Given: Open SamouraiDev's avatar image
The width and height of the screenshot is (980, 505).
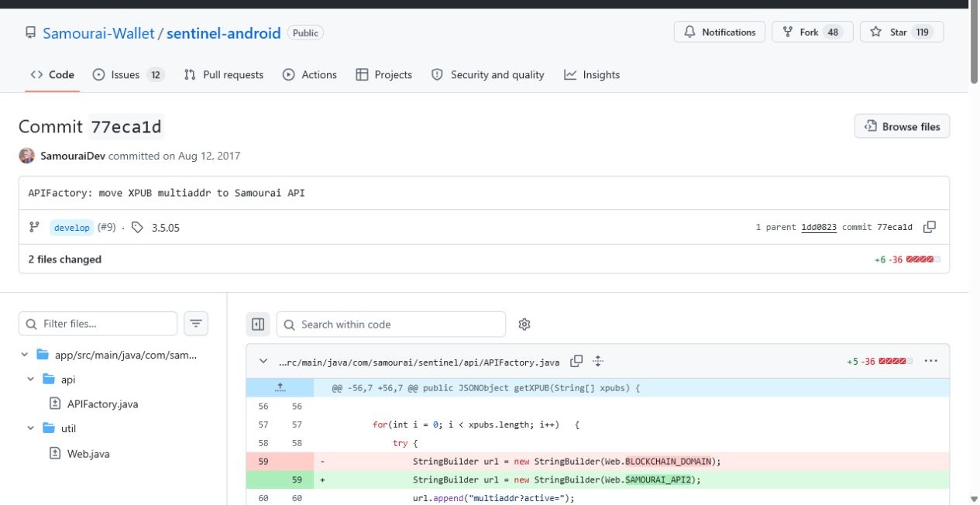Looking at the screenshot, I should click(x=26, y=156).
